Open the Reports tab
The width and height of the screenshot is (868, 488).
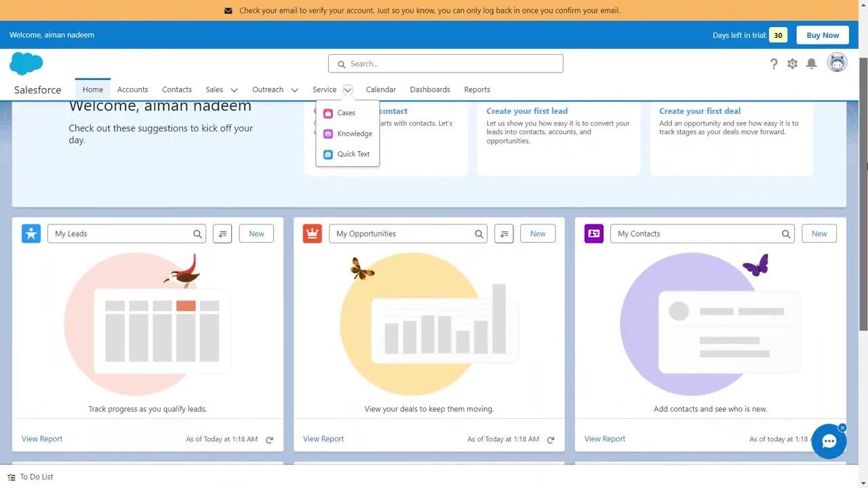point(477,89)
